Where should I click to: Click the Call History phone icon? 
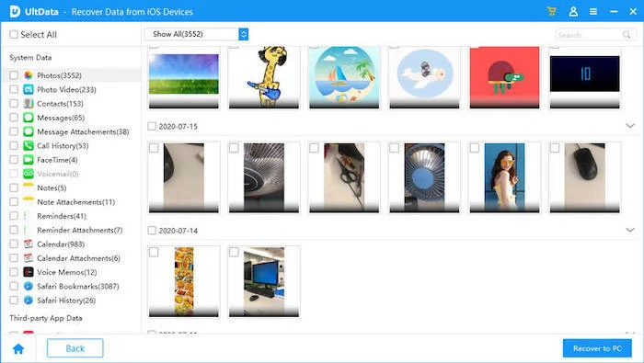click(x=29, y=145)
